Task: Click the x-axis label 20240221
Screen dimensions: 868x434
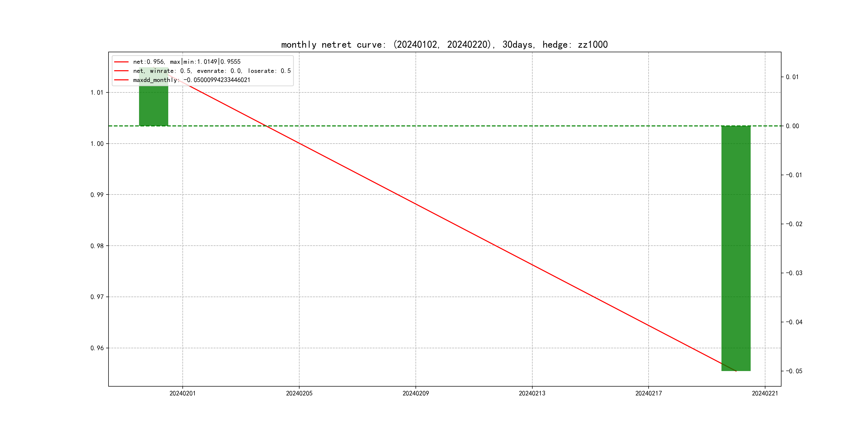Action: (765, 393)
